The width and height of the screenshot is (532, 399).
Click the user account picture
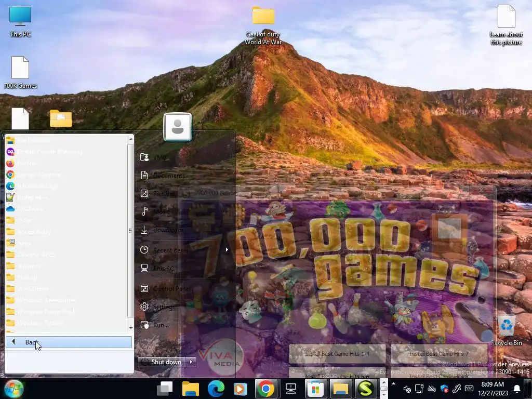(178, 127)
